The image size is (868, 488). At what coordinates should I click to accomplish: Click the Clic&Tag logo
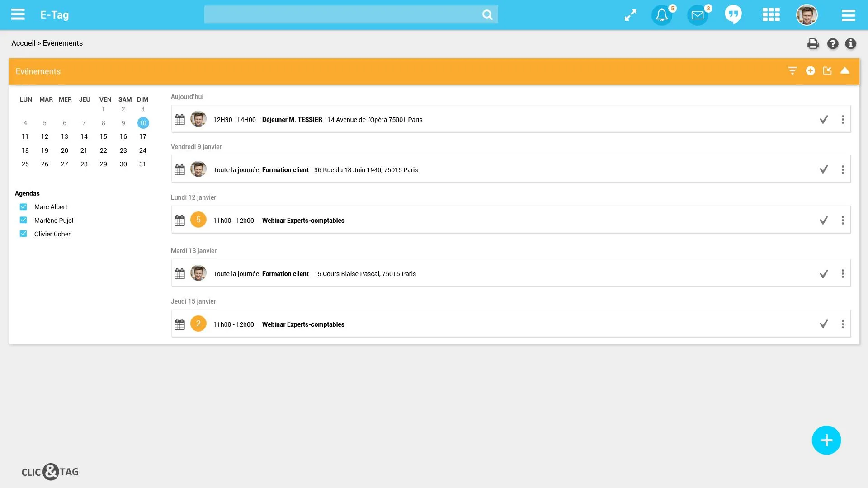(50, 472)
